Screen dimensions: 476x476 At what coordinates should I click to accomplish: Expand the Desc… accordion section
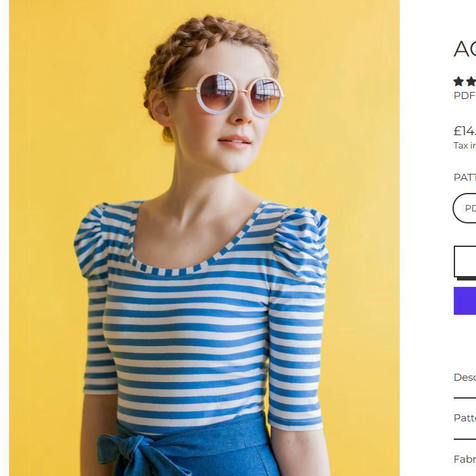pyautogui.click(x=465, y=378)
